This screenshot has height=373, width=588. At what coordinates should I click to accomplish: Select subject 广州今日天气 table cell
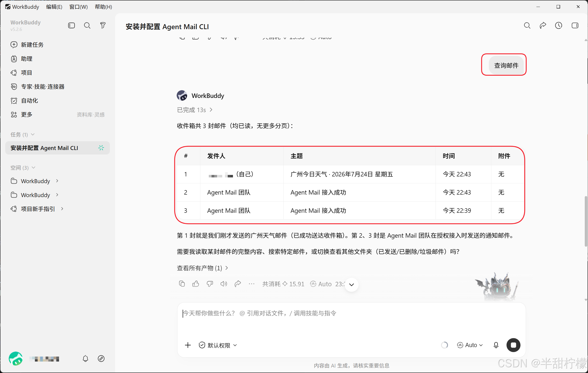coord(360,174)
